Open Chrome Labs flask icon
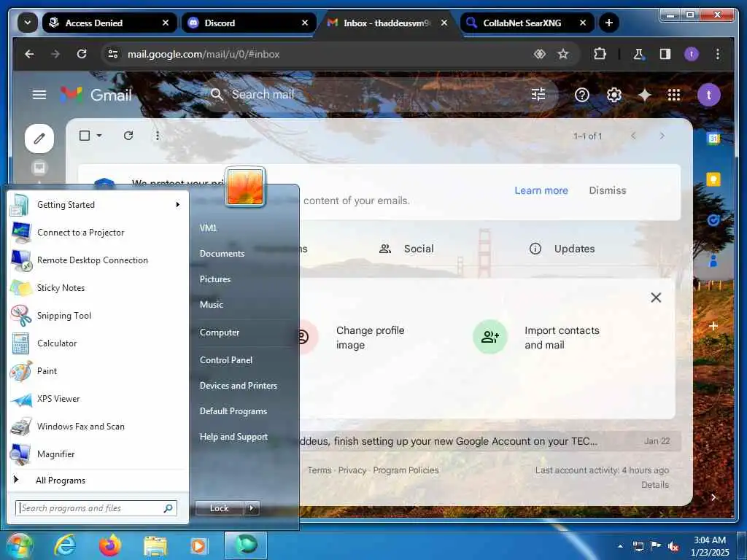747x560 pixels. [638, 54]
